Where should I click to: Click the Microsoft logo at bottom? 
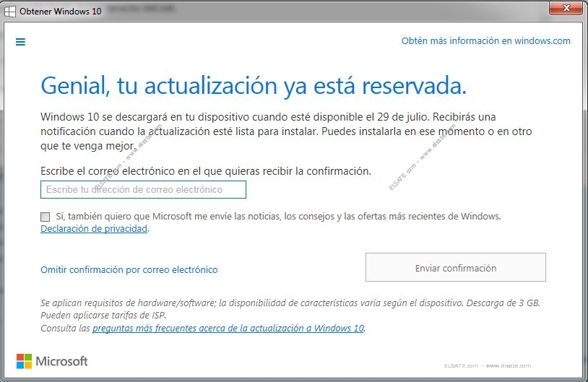(x=52, y=361)
